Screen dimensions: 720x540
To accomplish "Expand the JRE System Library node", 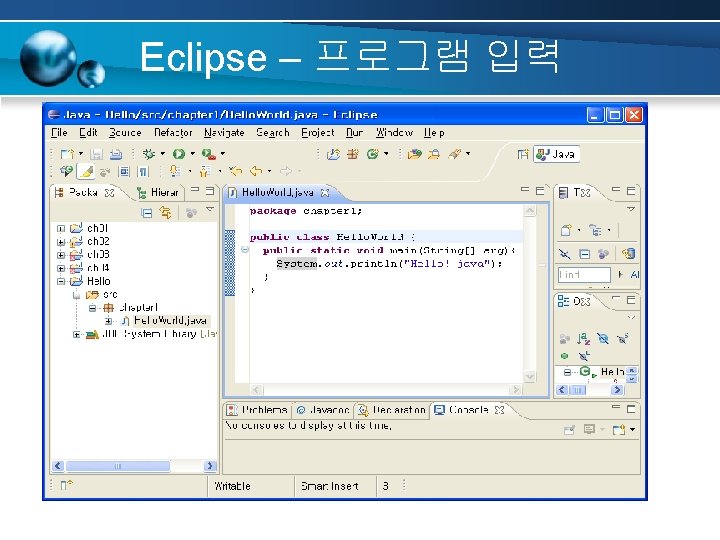I will 77,334.
